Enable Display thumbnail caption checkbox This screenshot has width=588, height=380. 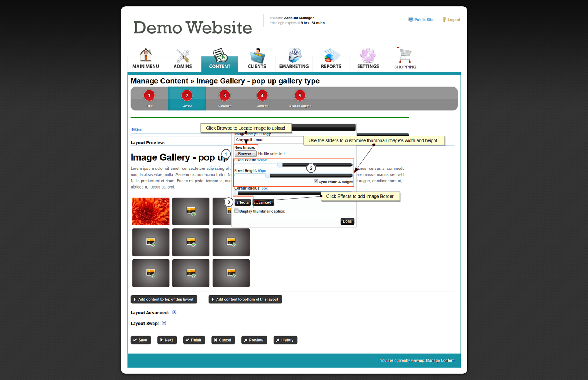tap(237, 211)
